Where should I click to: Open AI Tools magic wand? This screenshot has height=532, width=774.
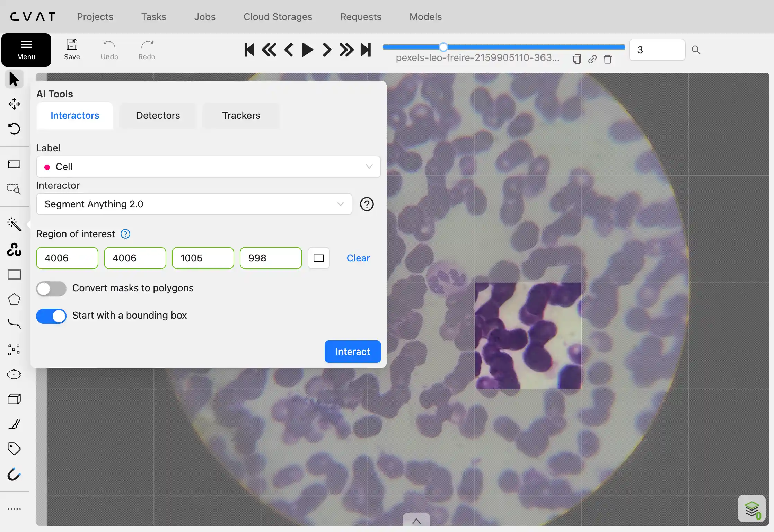[14, 224]
